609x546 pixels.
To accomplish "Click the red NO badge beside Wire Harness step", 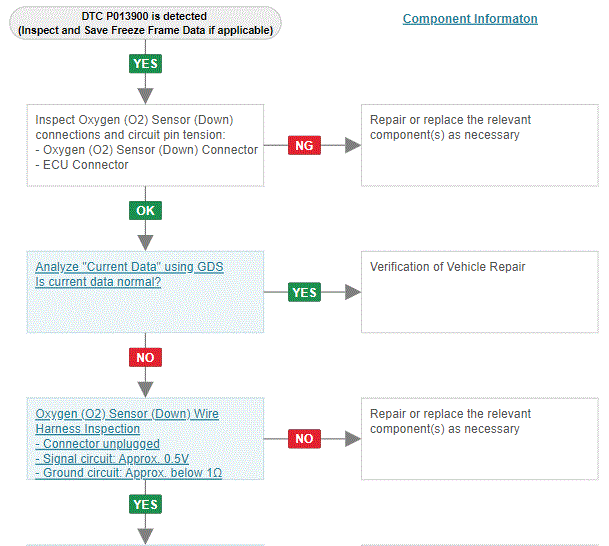I will pos(304,438).
